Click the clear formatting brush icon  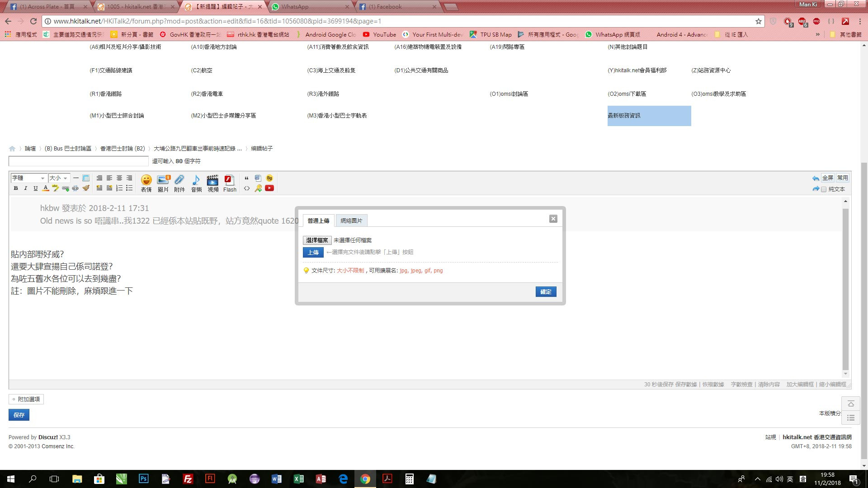tap(86, 188)
